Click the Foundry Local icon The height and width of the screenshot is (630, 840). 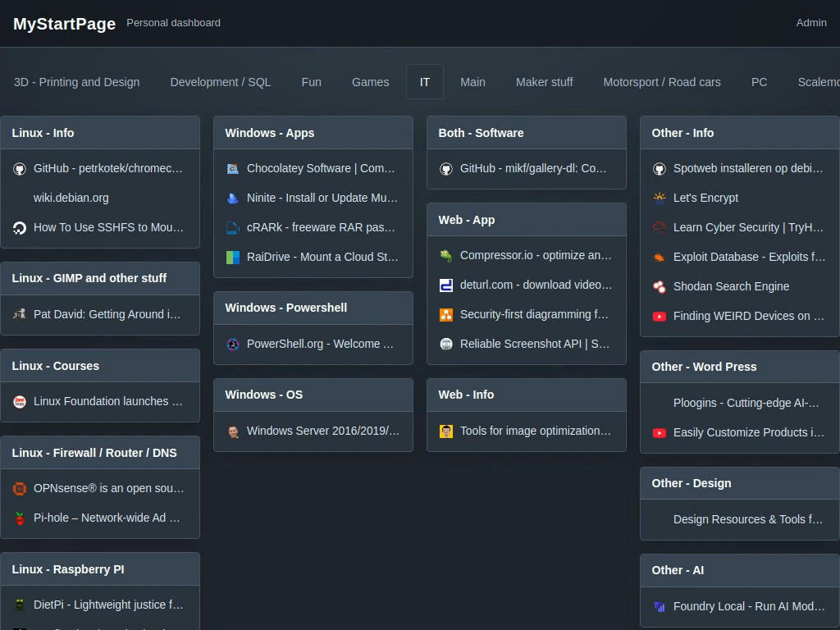[659, 606]
